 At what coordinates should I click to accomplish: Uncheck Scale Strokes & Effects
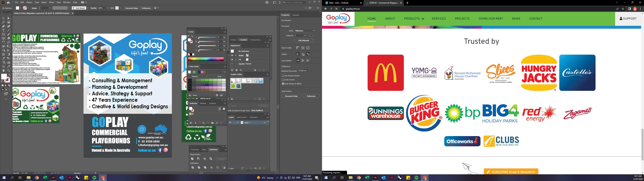coord(283,84)
